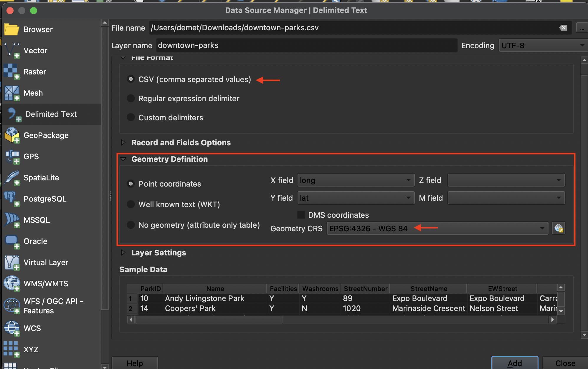
Task: Collapse the Geometry Definition section
Action: pyautogui.click(x=123, y=159)
